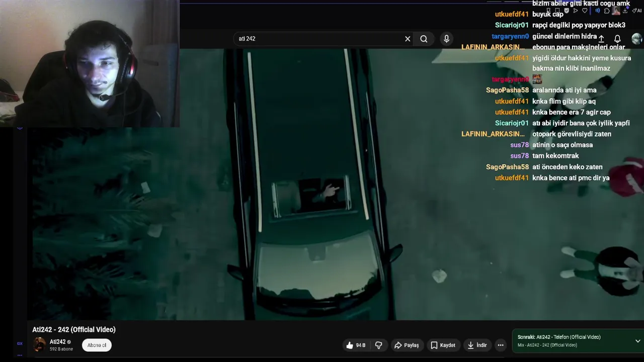Open the browser player triangle icon
Viewport: 644px width, 362px height.
coord(576,11)
